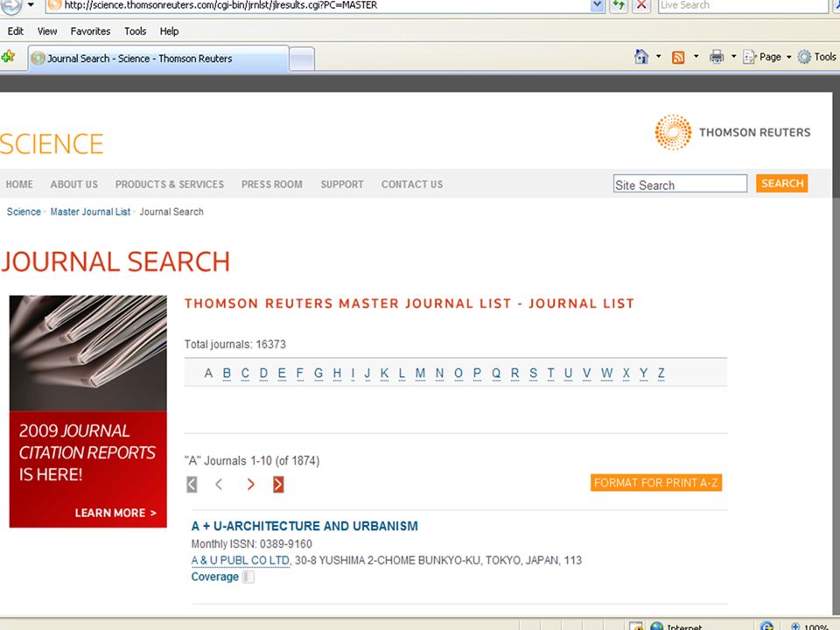
Task: Click the status bar zoom level 100%
Action: click(815, 626)
